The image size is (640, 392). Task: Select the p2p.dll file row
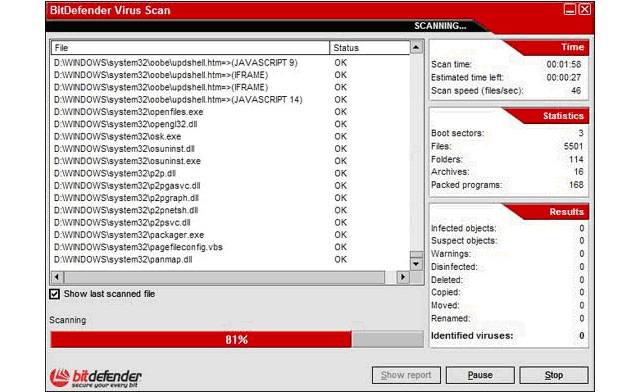231,174
